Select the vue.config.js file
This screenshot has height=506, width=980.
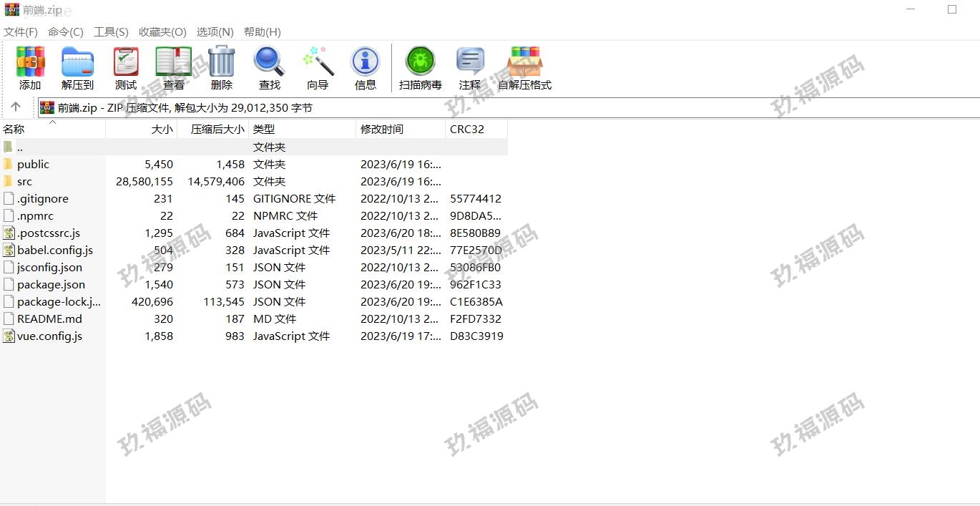click(x=49, y=336)
